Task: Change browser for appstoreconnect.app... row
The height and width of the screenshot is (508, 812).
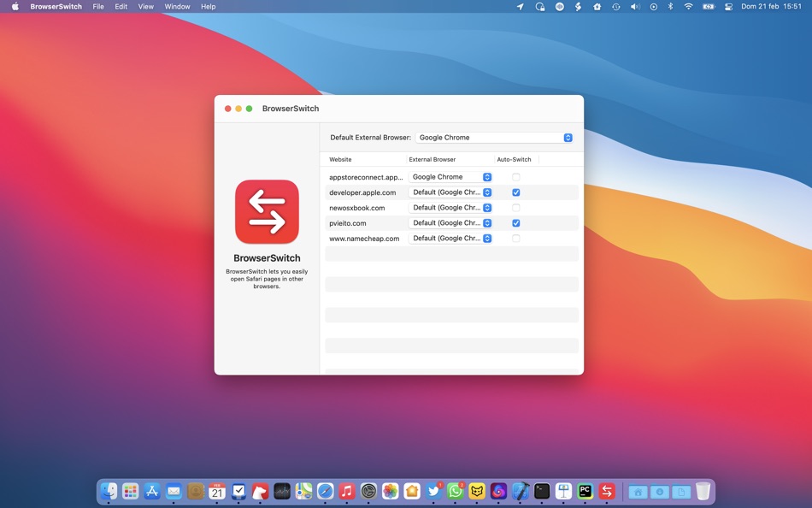Action: pyautogui.click(x=450, y=177)
